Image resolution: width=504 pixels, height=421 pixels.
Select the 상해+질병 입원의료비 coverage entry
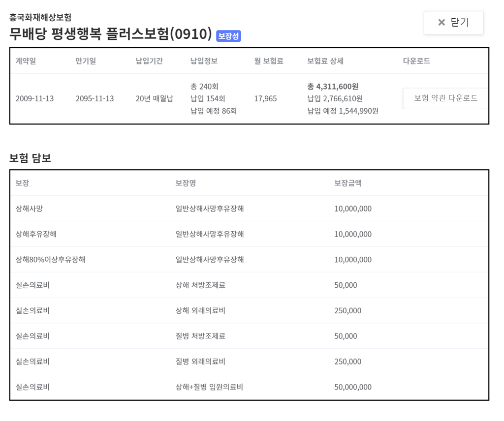[209, 387]
